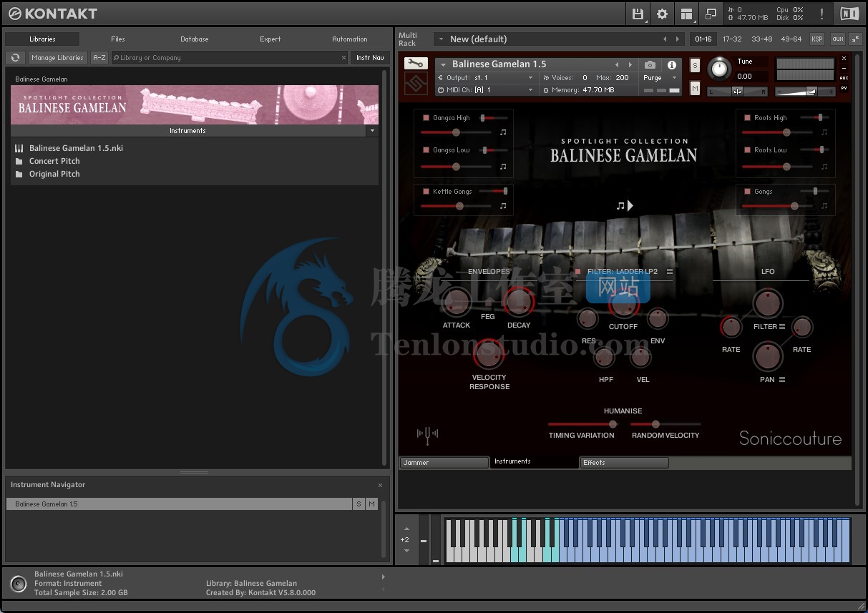868x613 pixels.
Task: Open the snapshot camera view
Action: (650, 64)
